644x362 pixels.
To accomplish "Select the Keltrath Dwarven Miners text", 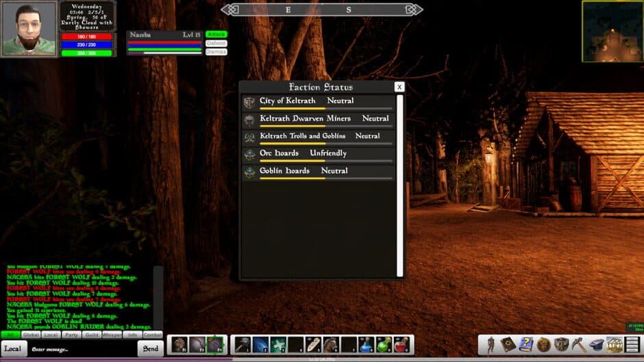I will [x=305, y=118].
